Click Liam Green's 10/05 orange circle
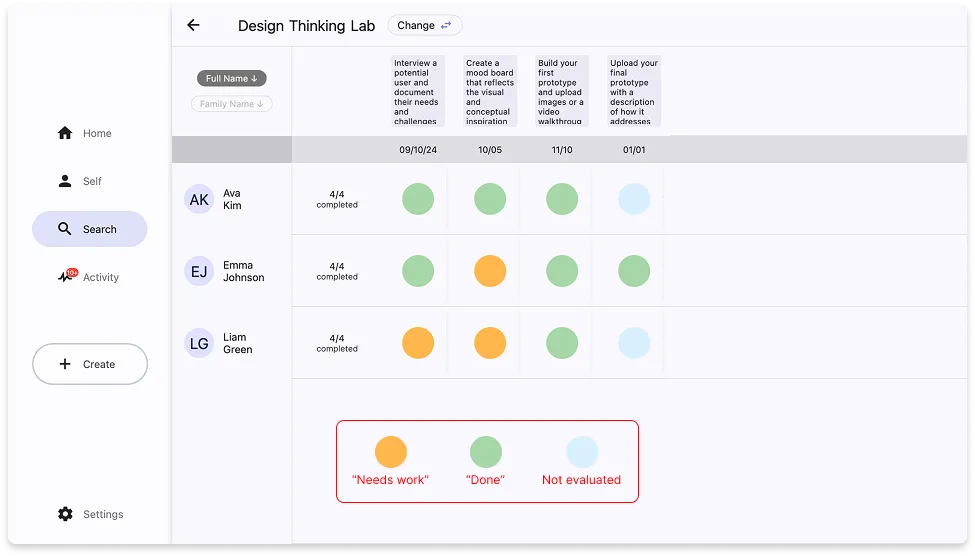Viewport: 975px width, 556px height. pos(490,343)
